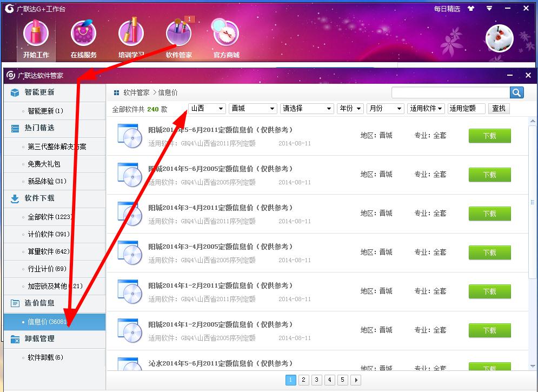This screenshot has width=538, height=392.
Task: Click the next page arrow button
Action: (356, 380)
